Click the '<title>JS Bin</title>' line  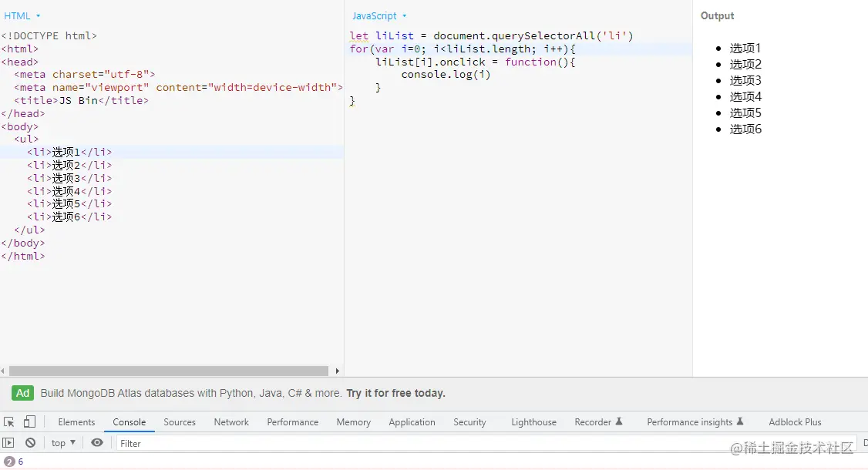tap(82, 100)
